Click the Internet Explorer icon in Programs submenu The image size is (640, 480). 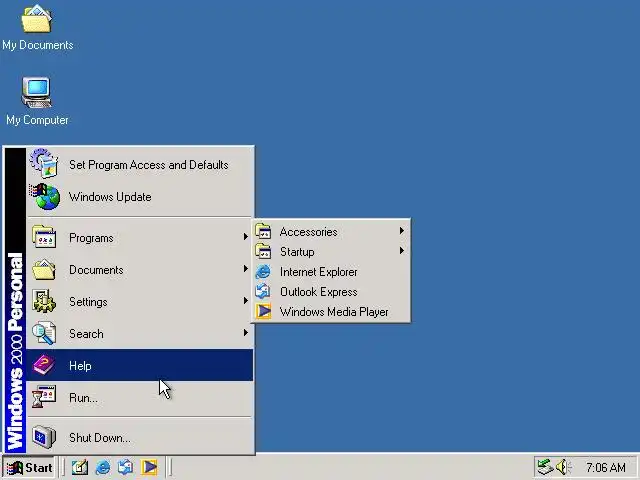[263, 271]
